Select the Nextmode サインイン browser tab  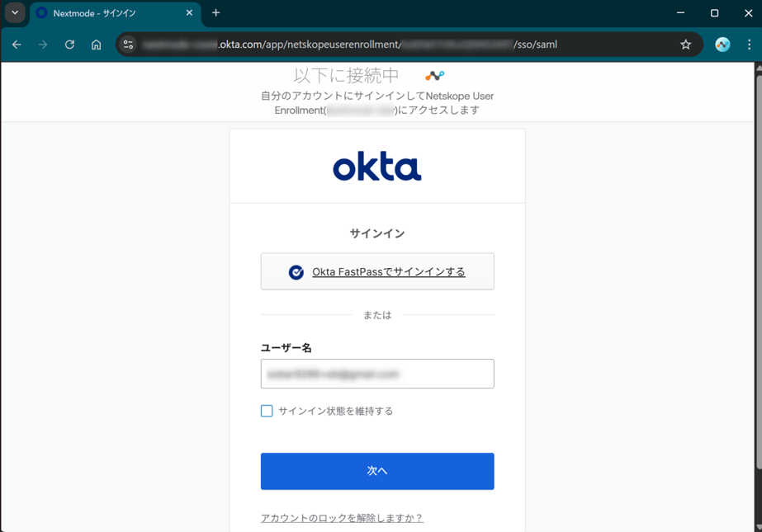click(x=114, y=13)
